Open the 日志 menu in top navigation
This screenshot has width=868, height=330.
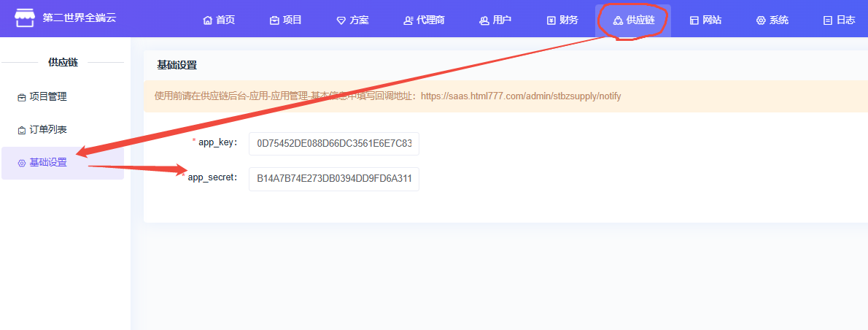click(x=839, y=20)
